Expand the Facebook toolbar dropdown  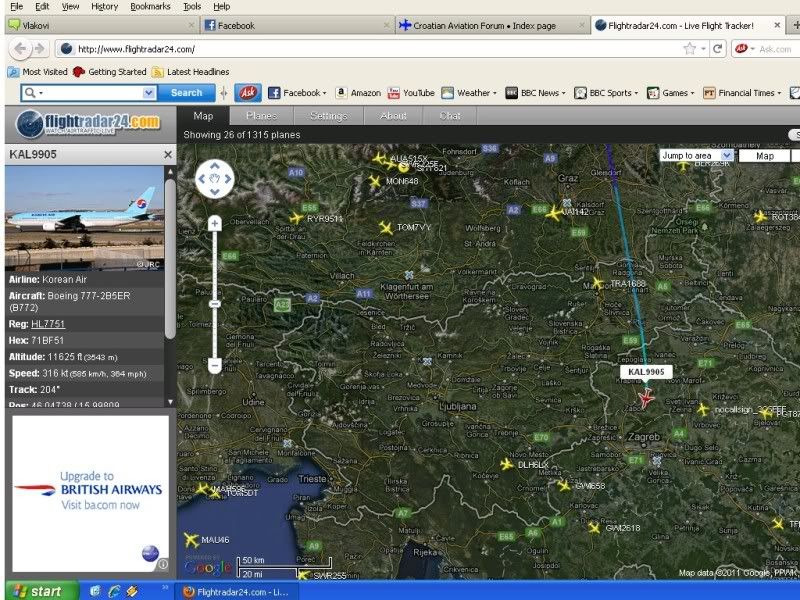pyautogui.click(x=324, y=93)
